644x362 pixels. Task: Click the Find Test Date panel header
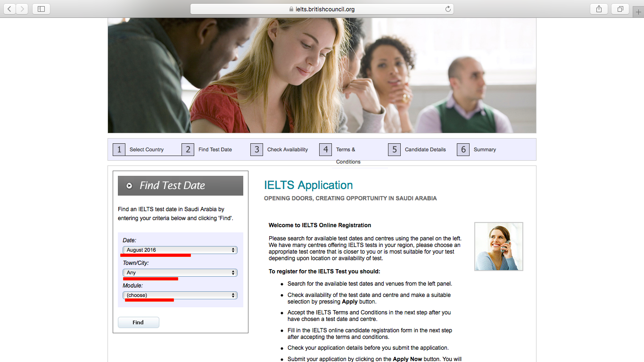tap(181, 186)
